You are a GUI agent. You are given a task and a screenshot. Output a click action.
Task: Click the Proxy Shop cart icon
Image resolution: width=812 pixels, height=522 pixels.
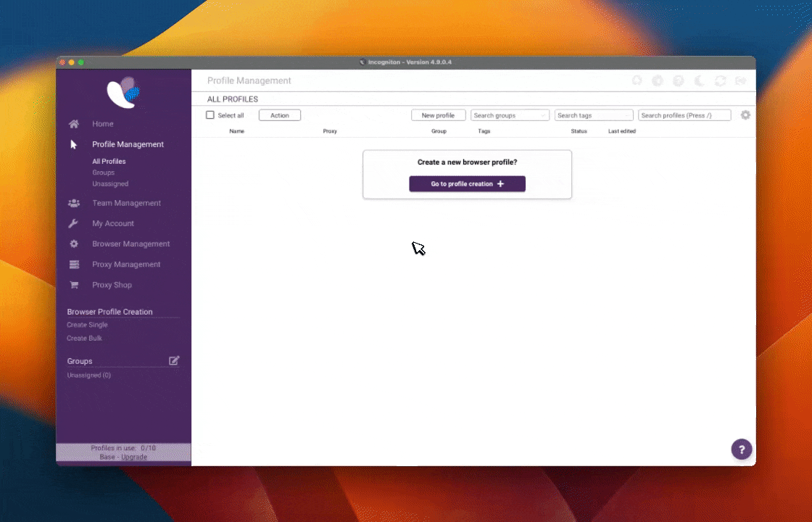pyautogui.click(x=74, y=285)
